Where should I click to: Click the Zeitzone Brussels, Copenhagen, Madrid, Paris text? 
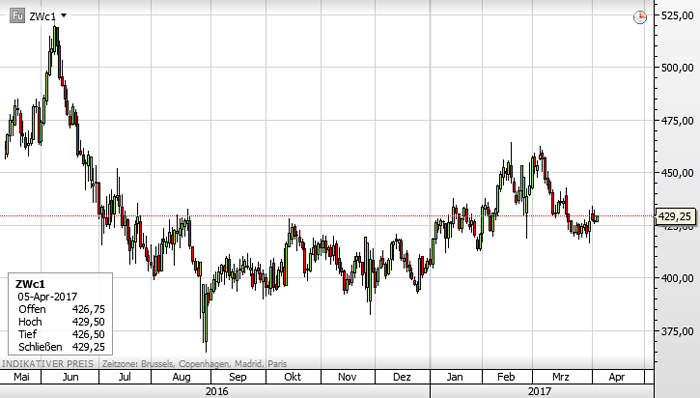[x=194, y=364]
